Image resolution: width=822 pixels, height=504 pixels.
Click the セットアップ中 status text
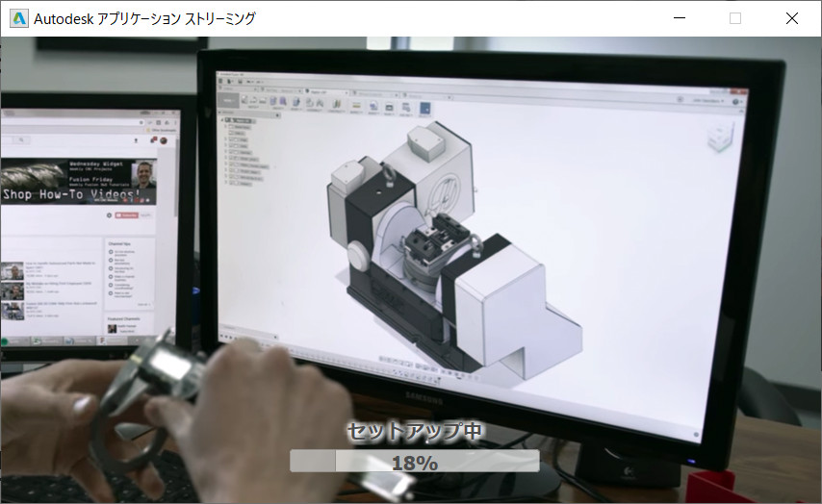[414, 431]
